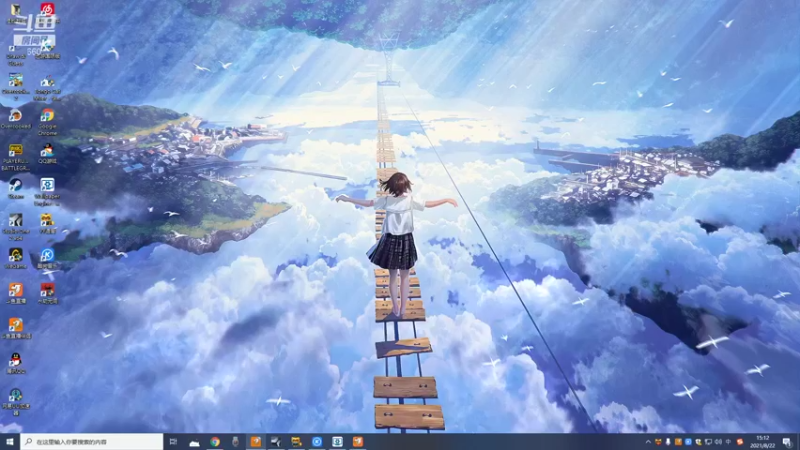The height and width of the screenshot is (450, 800).
Task: Click the microphone tray icon
Action: 668,442
